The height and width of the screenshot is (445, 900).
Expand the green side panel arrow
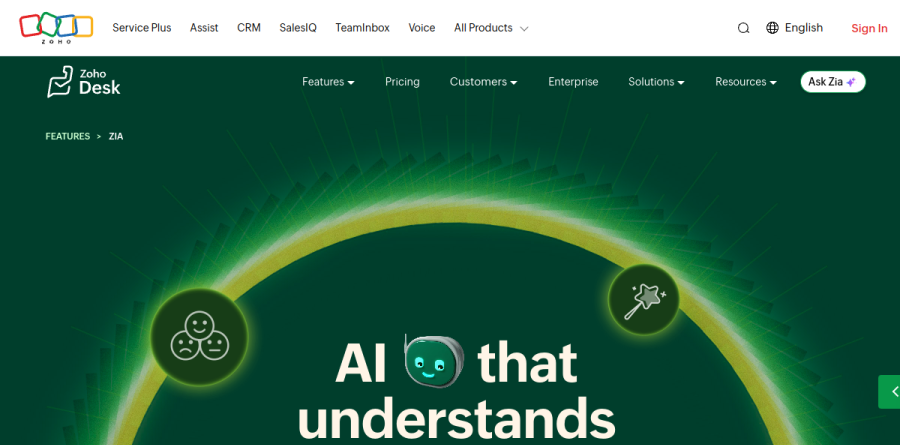[890, 392]
